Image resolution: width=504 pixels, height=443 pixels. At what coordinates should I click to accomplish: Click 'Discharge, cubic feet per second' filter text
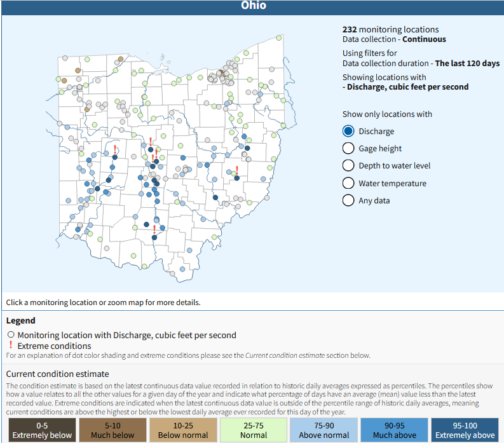pos(407,87)
